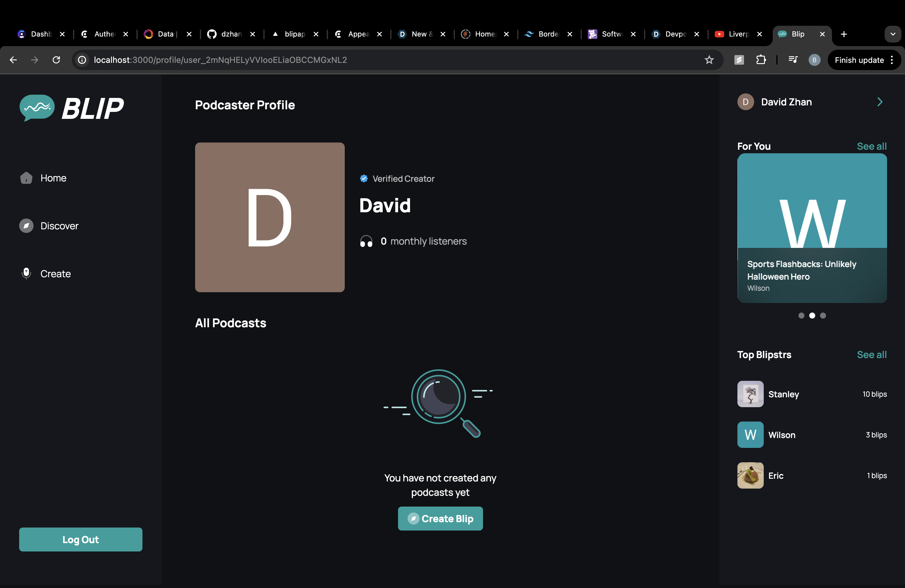Image resolution: width=905 pixels, height=588 pixels.
Task: Open the tab search dropdown arrow
Action: pyautogui.click(x=892, y=34)
